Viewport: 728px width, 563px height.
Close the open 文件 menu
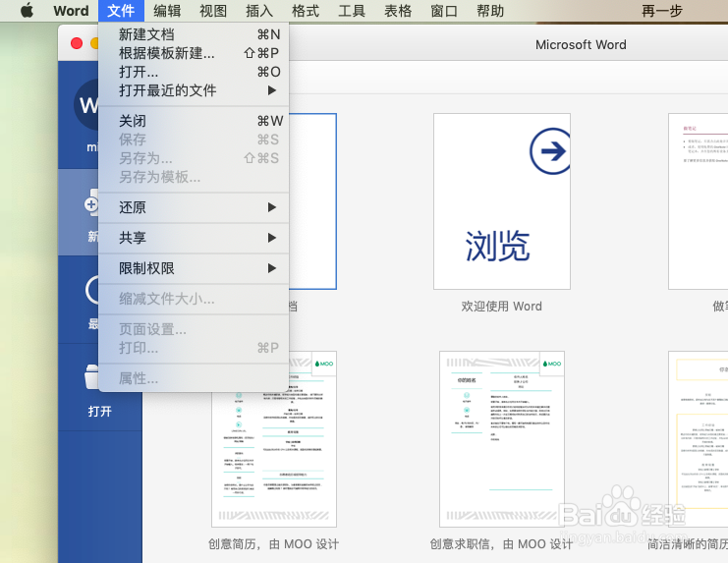point(121,11)
